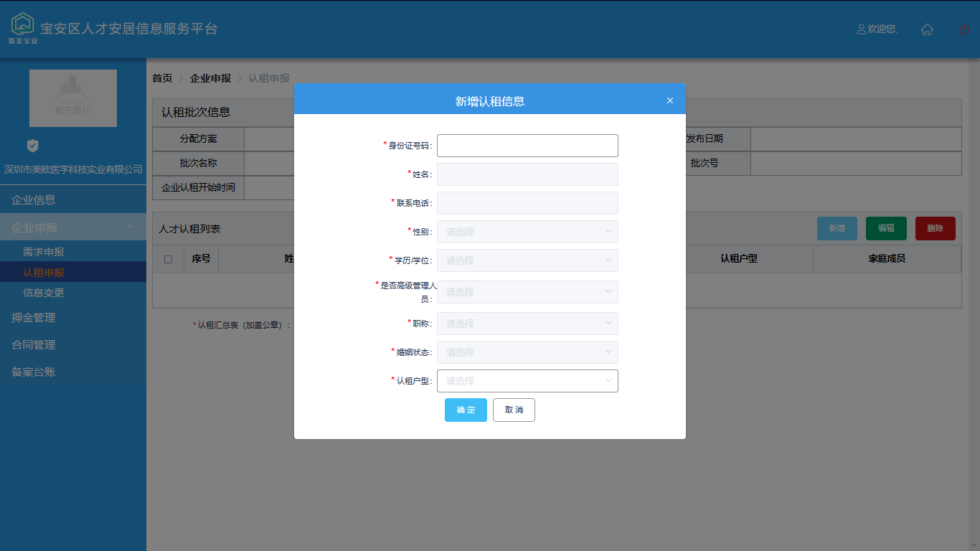
Task: Select 需求申报 in the sidebar
Action: coord(44,252)
